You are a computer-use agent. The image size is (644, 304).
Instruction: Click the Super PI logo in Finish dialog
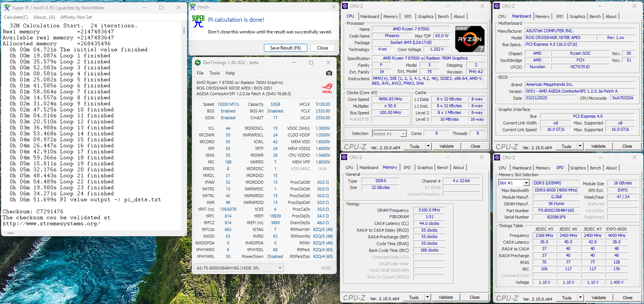(x=198, y=21)
